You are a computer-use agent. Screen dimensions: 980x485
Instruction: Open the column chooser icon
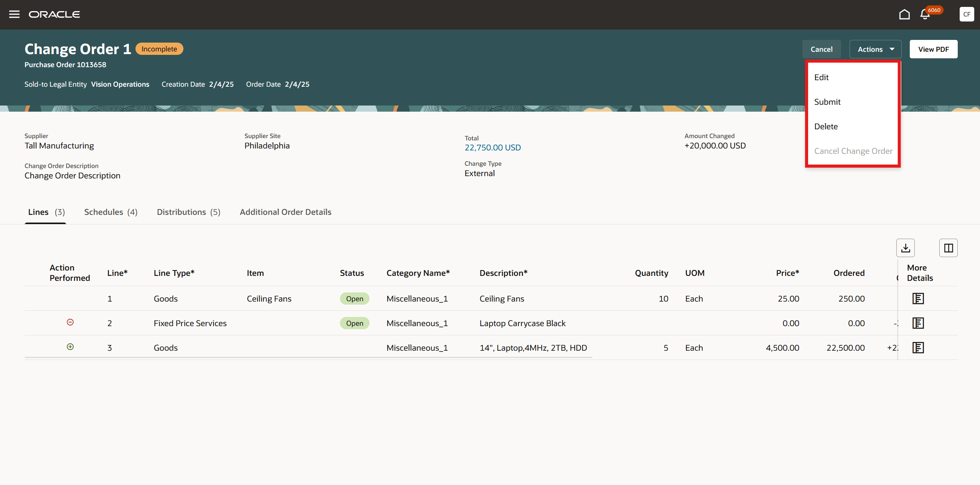pos(948,248)
